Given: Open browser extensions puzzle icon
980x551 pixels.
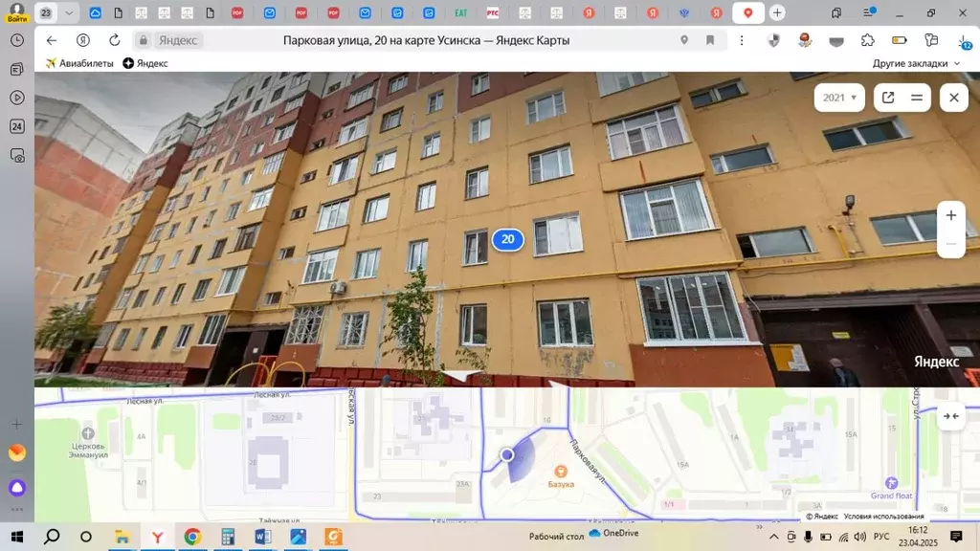Looking at the screenshot, I should tap(867, 40).
